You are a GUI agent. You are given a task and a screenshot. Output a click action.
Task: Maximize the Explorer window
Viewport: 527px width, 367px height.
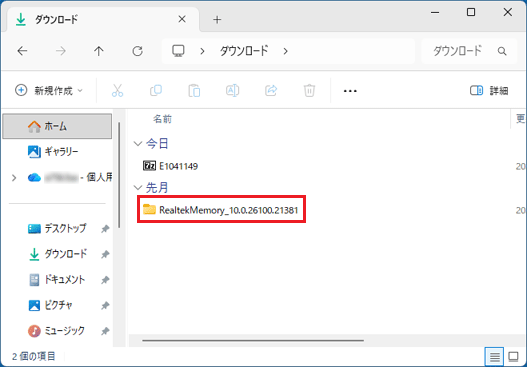(471, 12)
